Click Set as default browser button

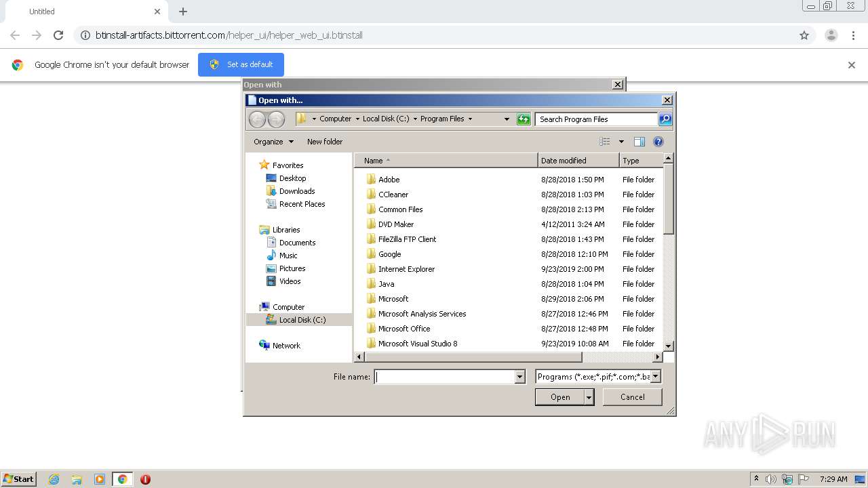point(241,64)
